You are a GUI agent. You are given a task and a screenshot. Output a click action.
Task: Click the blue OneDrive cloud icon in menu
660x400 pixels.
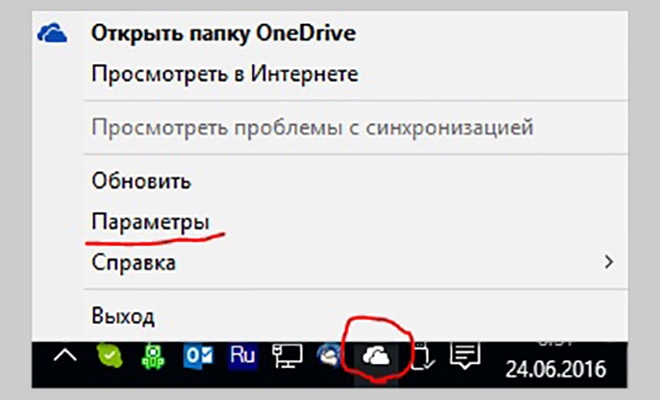pos(52,33)
